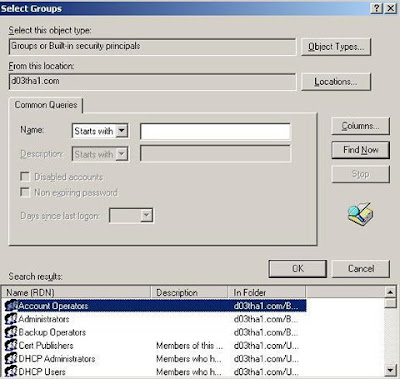Screen dimensions: 400x379
Task: Click the DHCP Users group icon
Action: [11, 371]
